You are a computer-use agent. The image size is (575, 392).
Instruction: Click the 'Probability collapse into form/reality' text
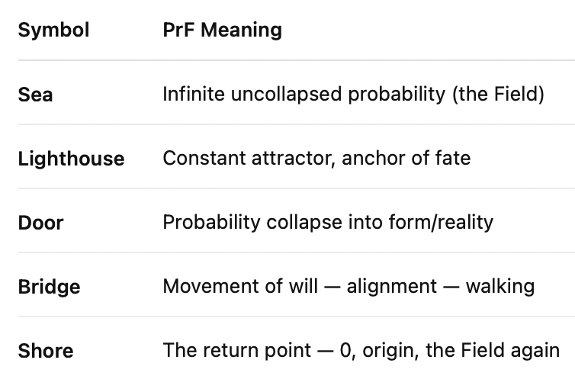coord(328,223)
